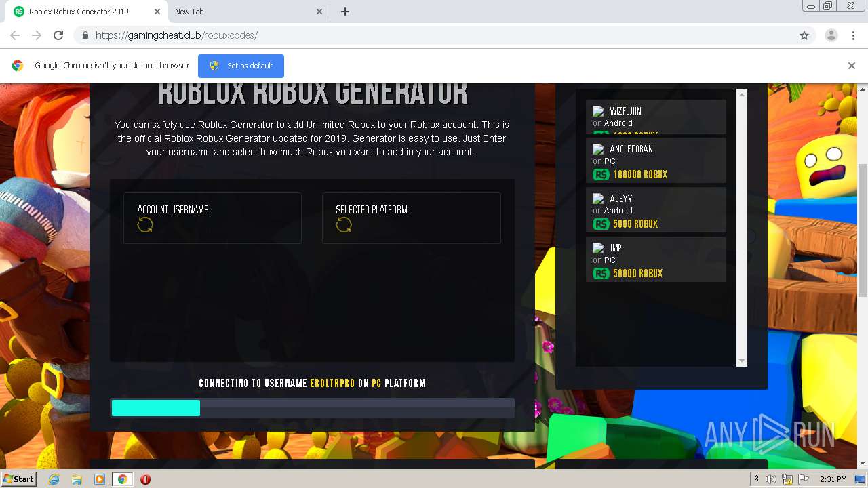
Task: Click the Selected Platform field box
Action: 411,218
